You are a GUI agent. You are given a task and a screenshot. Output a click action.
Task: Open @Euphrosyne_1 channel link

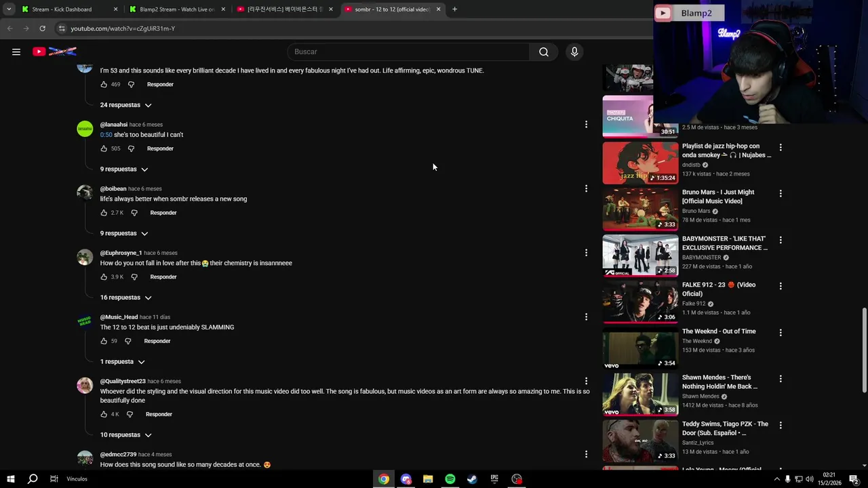click(x=121, y=253)
